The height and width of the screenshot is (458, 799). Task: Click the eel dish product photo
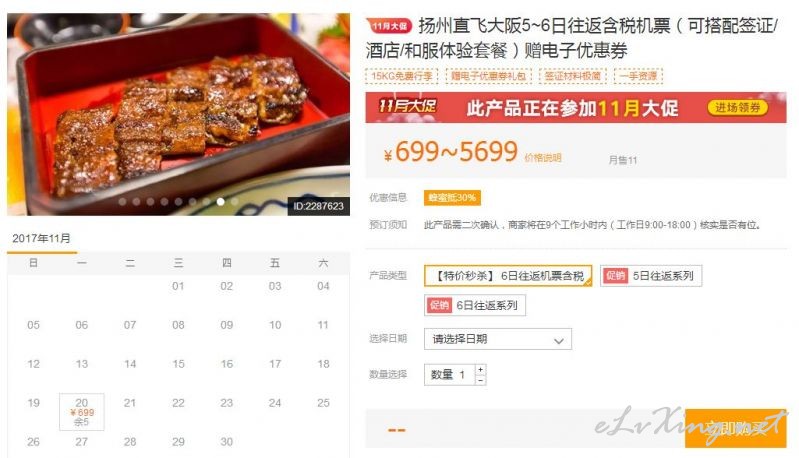click(178, 114)
